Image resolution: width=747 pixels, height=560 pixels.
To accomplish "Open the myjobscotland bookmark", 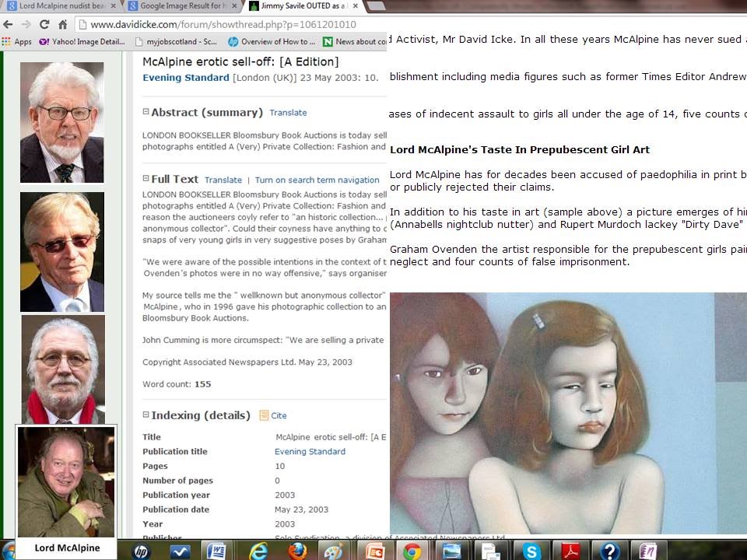I will (x=177, y=42).
